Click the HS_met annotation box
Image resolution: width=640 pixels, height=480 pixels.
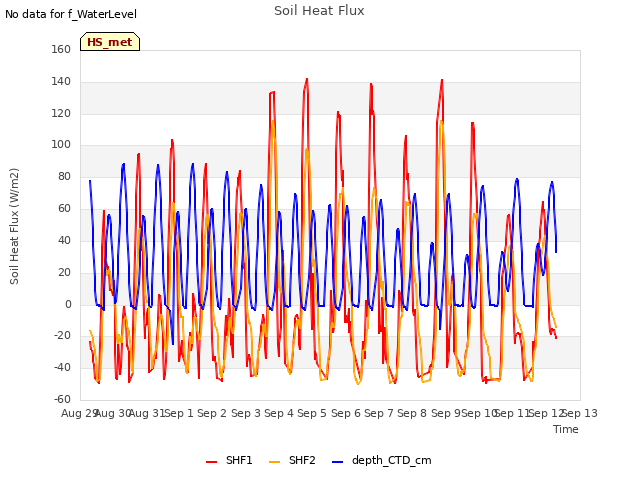click(110, 42)
